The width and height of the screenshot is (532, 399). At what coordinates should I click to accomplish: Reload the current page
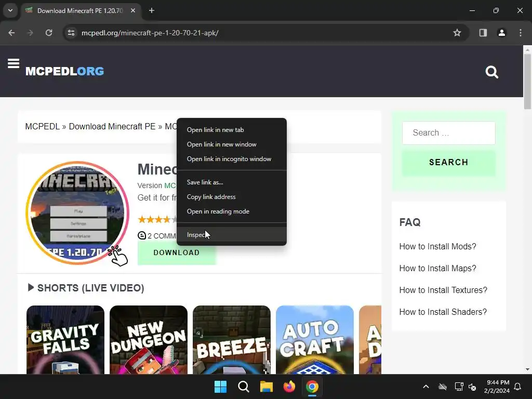pyautogui.click(x=49, y=33)
